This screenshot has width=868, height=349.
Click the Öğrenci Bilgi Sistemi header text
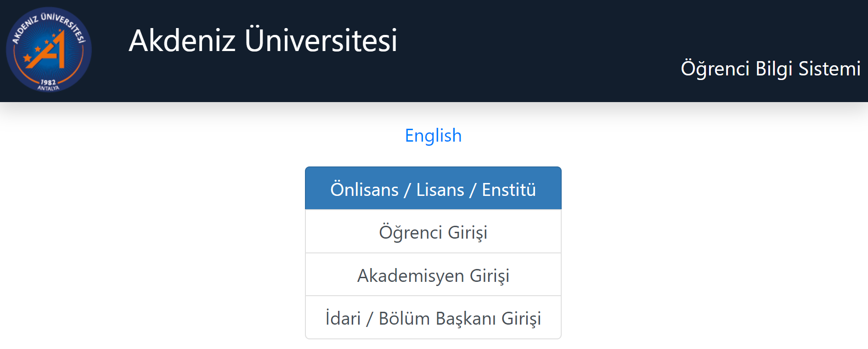770,69
